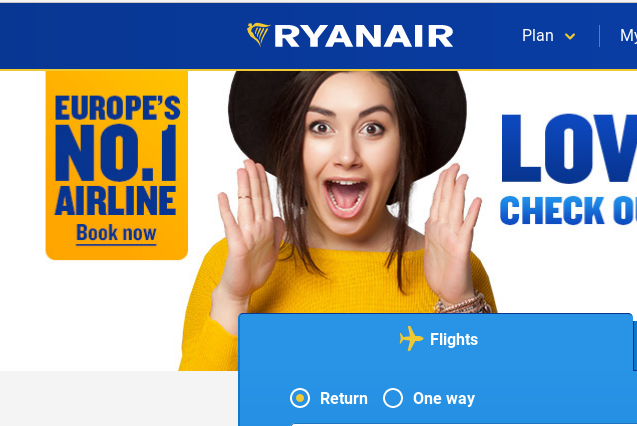Click the Europe's No.1 Airline yellow banner
Screen dimensions: 637x426
pos(117,165)
